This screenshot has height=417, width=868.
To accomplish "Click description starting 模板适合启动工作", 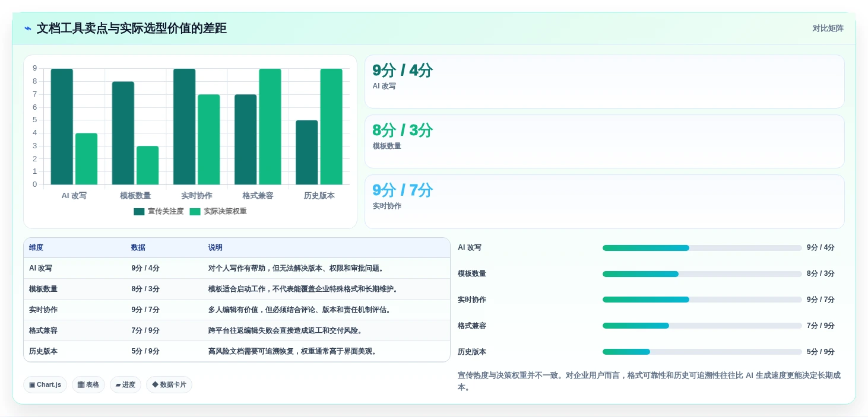I will [x=303, y=289].
